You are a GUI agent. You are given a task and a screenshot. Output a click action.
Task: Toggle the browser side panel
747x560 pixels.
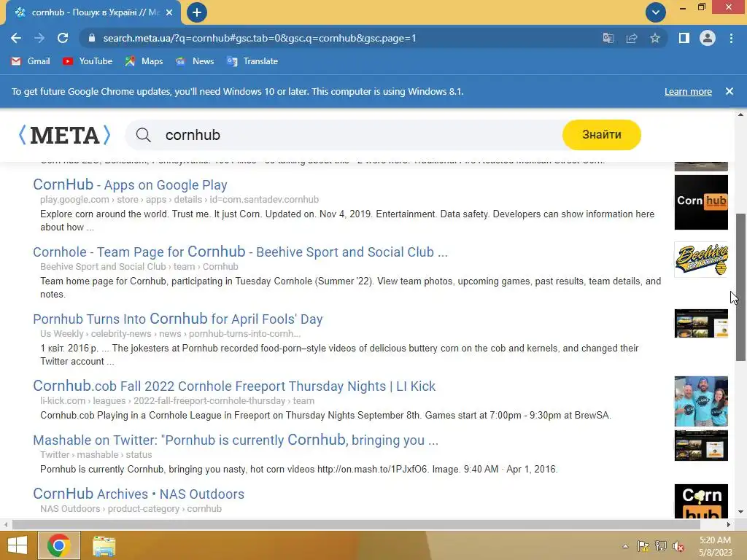tap(684, 38)
